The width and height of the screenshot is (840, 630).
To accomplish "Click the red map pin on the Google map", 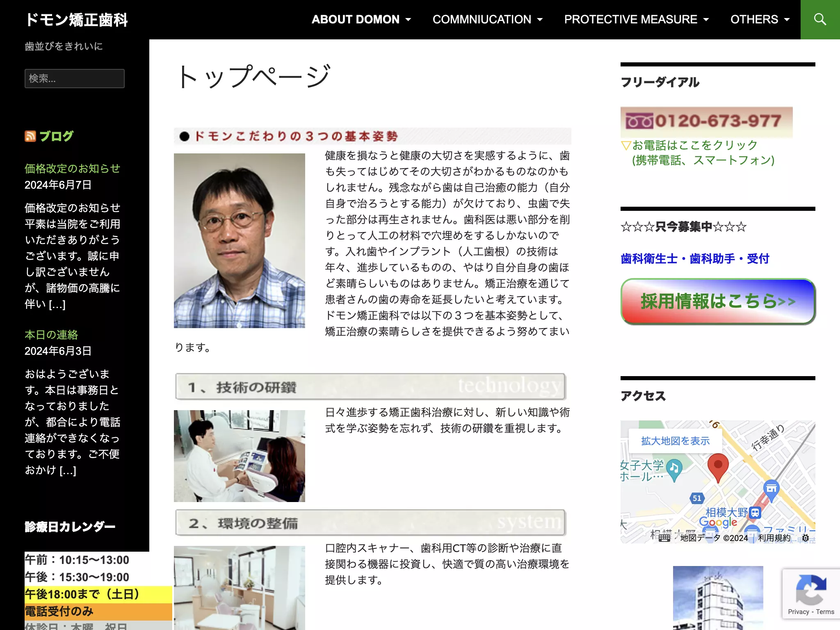I will [718, 468].
